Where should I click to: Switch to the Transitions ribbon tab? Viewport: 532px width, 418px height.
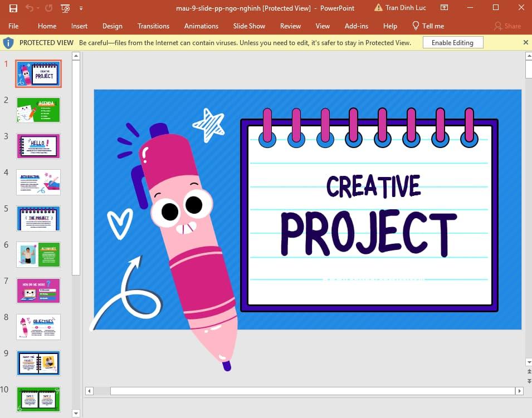[x=153, y=26]
